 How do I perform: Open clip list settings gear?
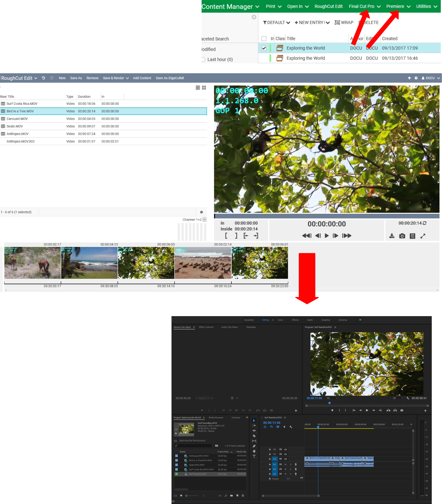coord(201,212)
